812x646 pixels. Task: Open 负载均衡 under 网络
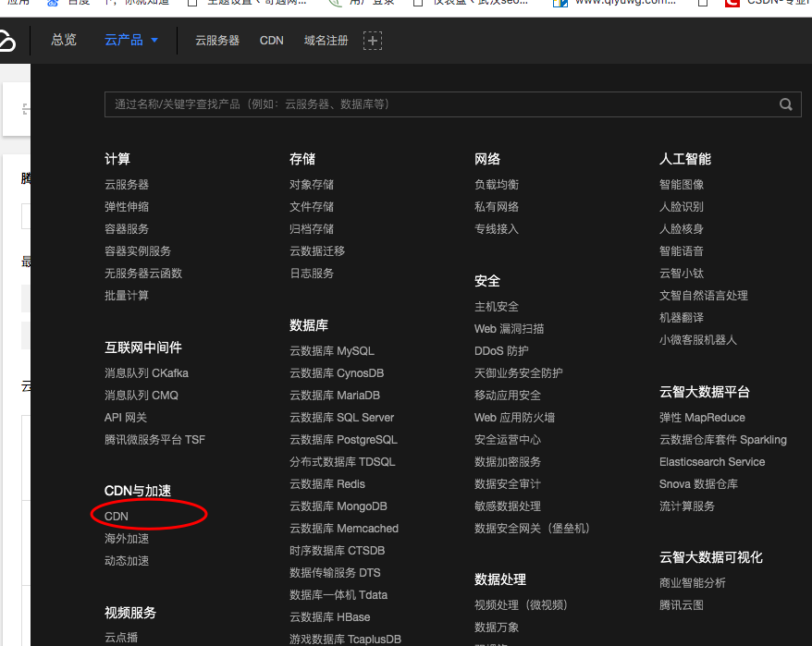click(497, 185)
